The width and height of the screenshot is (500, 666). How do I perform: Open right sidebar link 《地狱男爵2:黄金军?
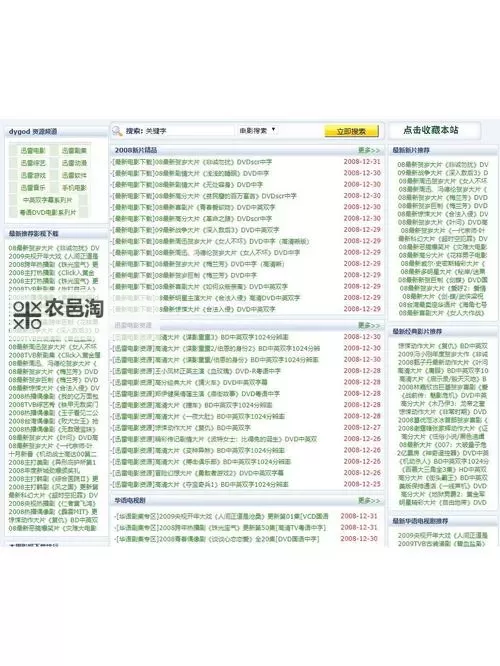click(x=443, y=494)
